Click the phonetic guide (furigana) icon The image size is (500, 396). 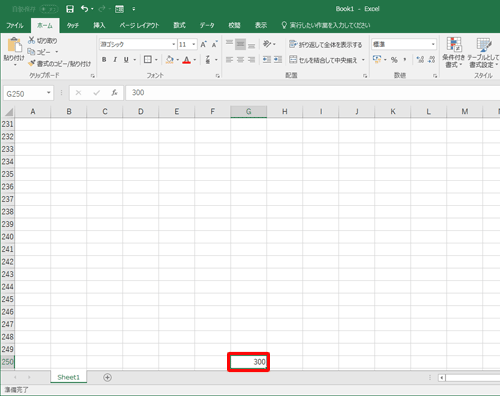pos(208,60)
